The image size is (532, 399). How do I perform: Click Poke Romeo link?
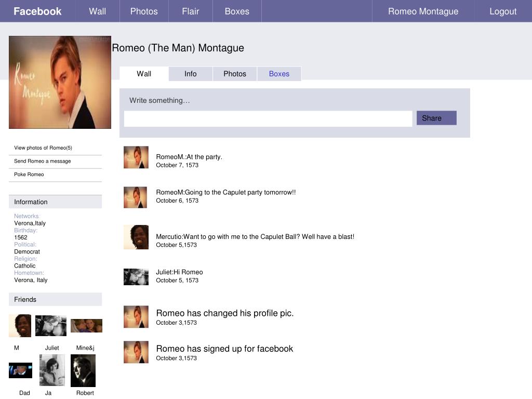[x=29, y=174]
